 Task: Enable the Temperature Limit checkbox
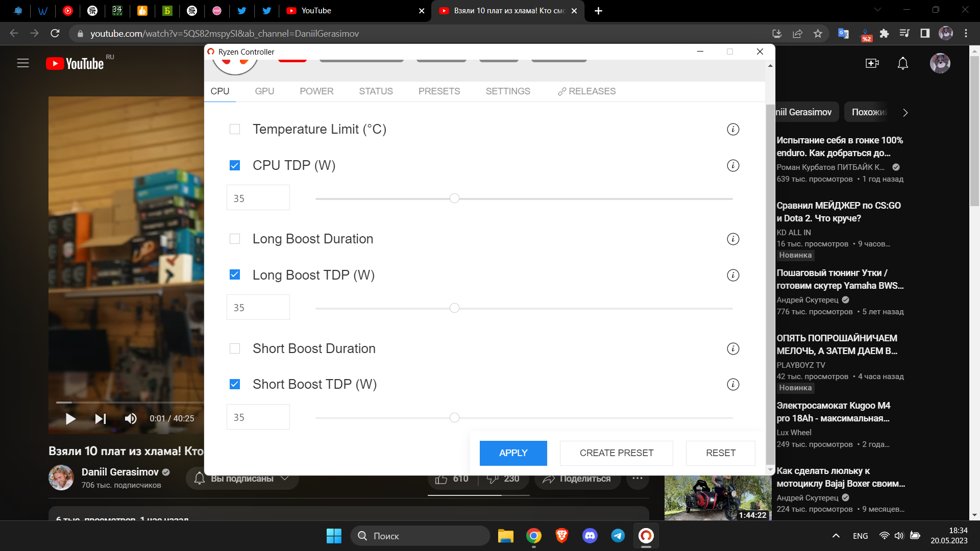coord(236,129)
